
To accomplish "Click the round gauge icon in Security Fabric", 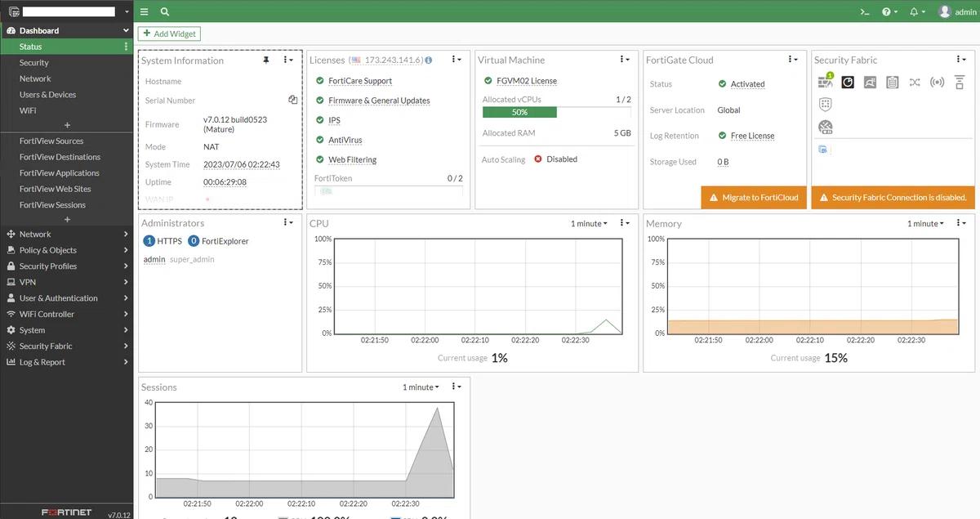I will [826, 127].
